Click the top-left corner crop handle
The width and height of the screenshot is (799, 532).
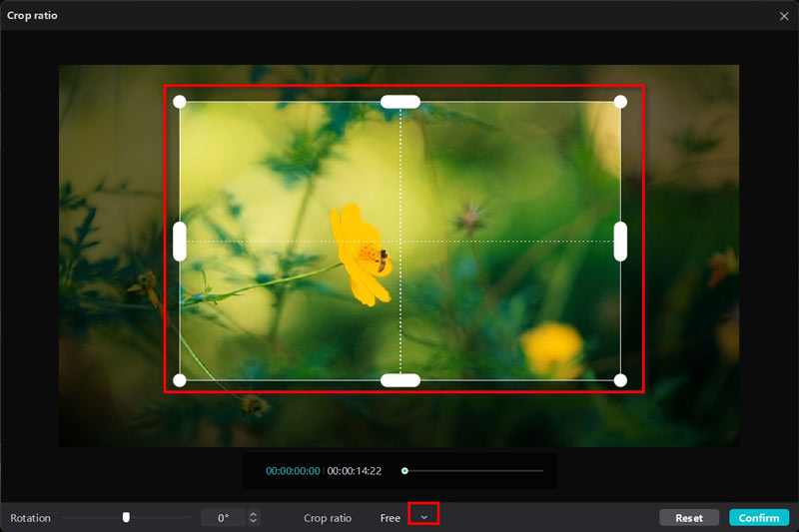point(180,102)
